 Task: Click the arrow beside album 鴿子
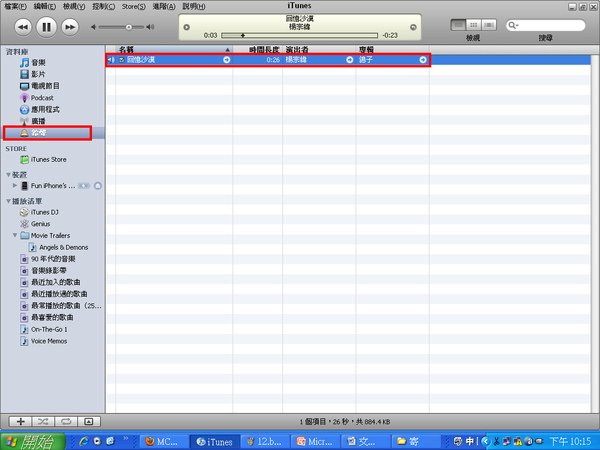423,60
